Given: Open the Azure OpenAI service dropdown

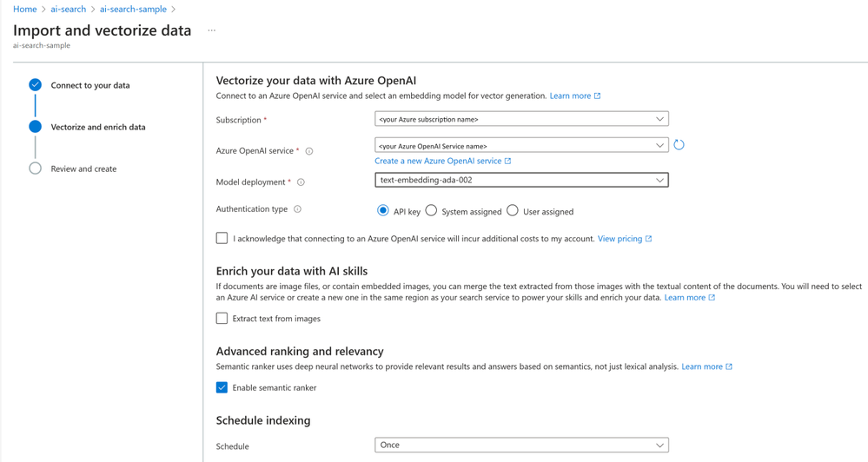Looking at the screenshot, I should [521, 146].
